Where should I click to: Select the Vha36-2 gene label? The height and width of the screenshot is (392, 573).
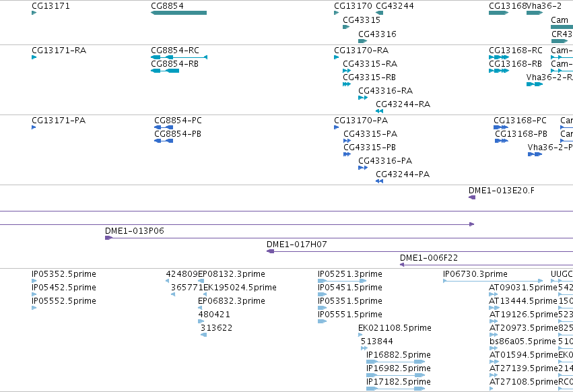[544, 6]
